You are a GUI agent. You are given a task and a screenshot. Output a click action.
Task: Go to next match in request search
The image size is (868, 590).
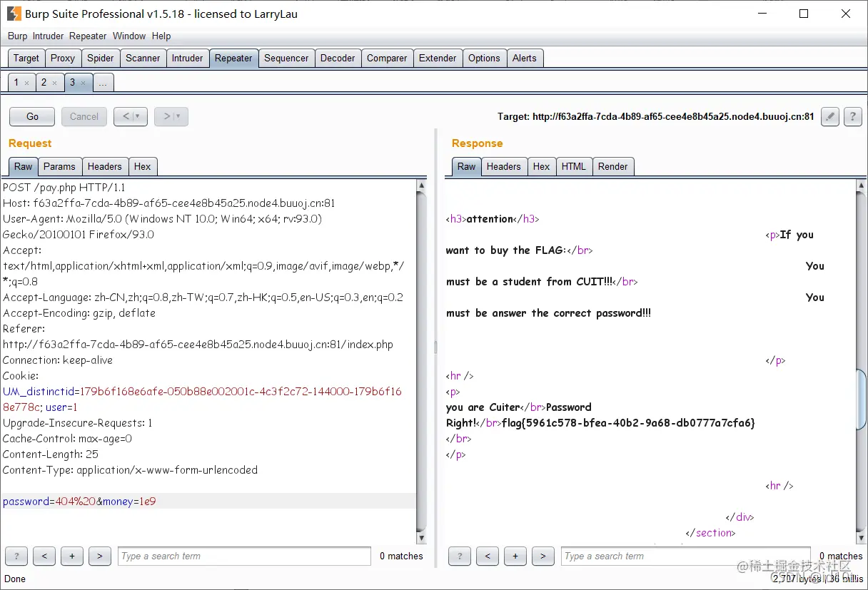(x=100, y=556)
